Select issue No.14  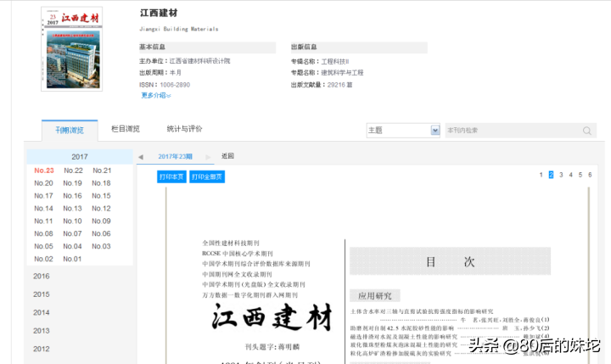coord(43,208)
